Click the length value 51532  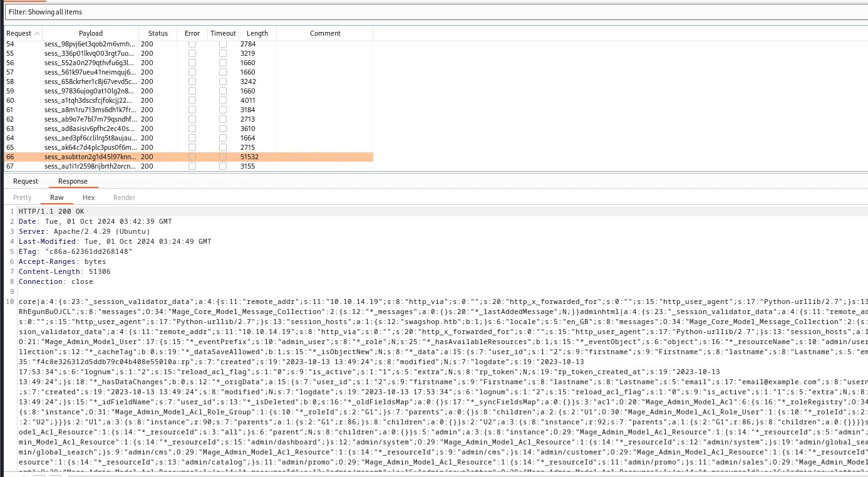pyautogui.click(x=249, y=157)
